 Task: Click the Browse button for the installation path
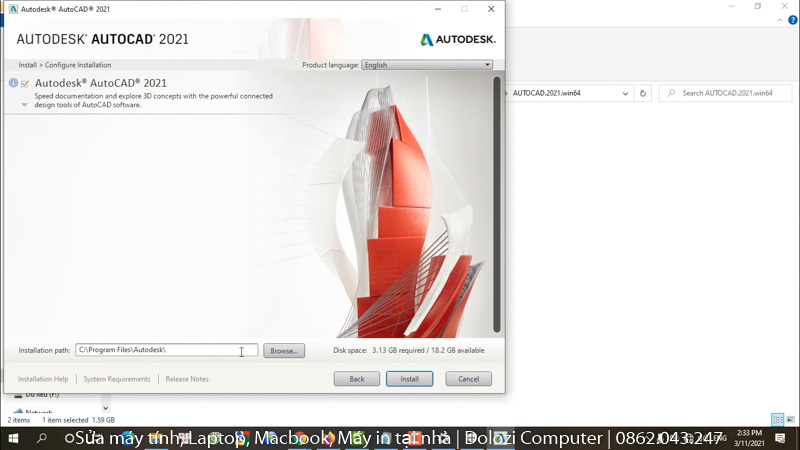(284, 351)
